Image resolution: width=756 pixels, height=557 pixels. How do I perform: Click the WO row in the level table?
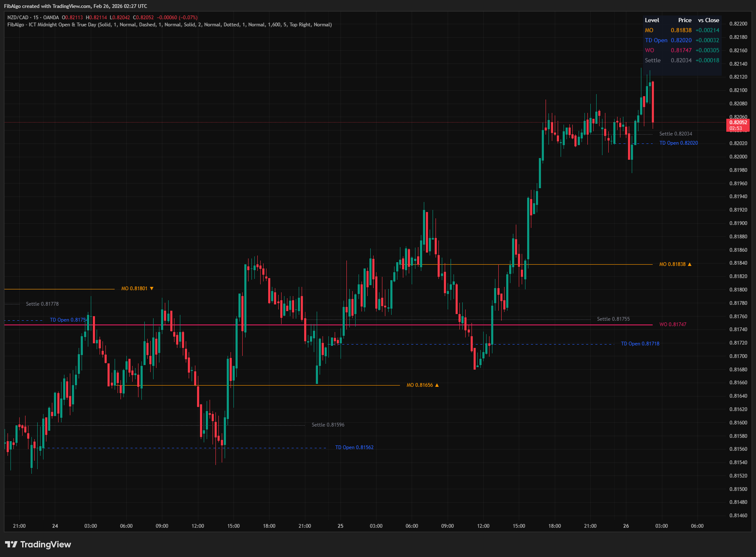pos(682,50)
